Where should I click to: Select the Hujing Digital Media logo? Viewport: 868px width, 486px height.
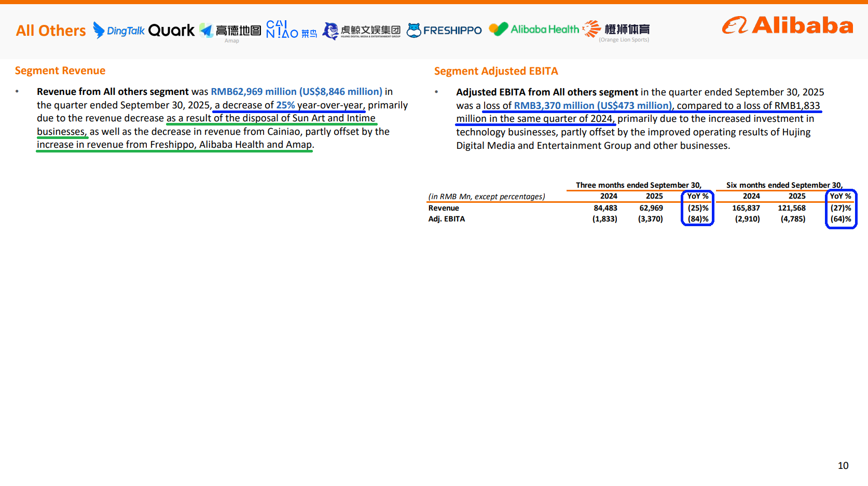362,31
